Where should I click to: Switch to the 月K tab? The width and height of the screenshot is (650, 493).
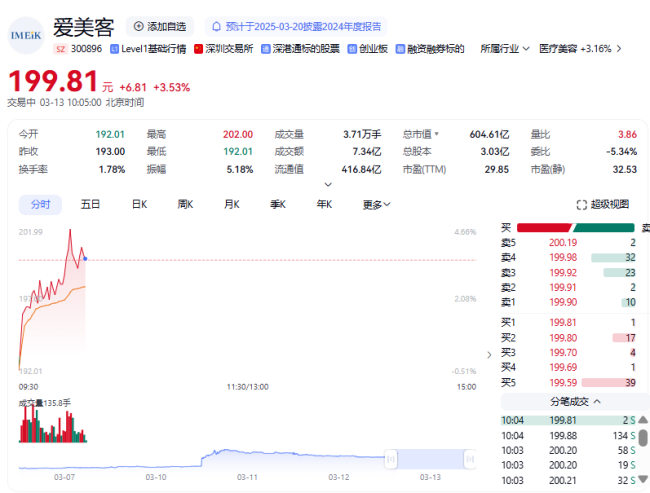pyautogui.click(x=232, y=204)
